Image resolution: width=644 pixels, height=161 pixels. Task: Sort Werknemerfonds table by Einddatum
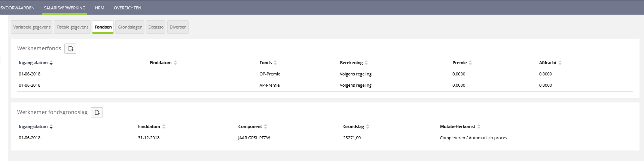coord(175,63)
